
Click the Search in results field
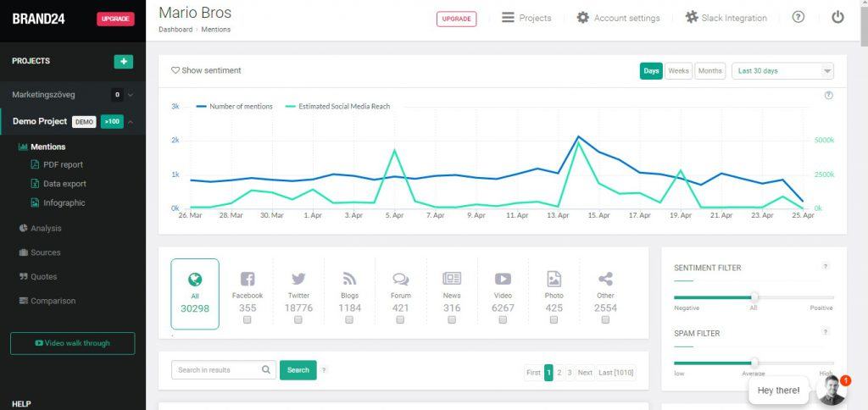pos(224,370)
